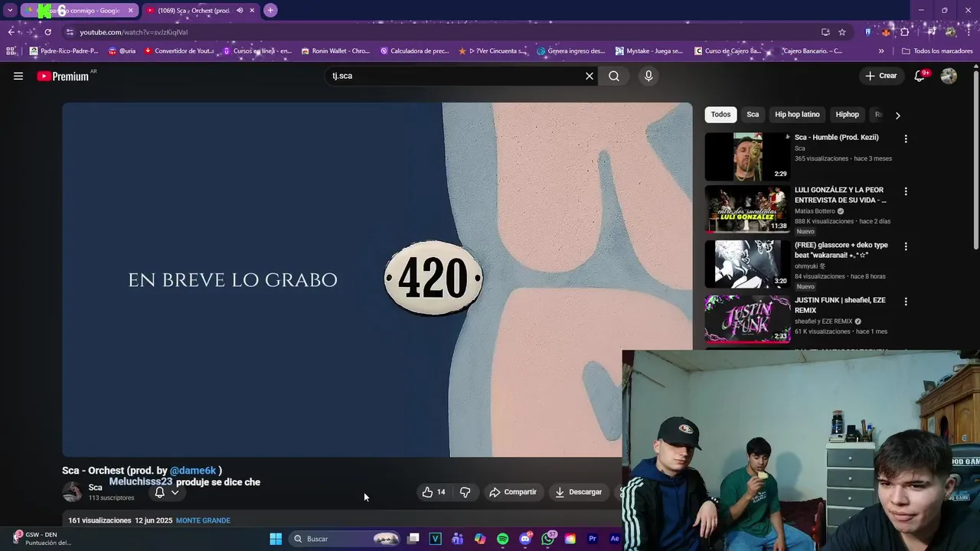Open the tab search dropdown arrow

click(10, 11)
